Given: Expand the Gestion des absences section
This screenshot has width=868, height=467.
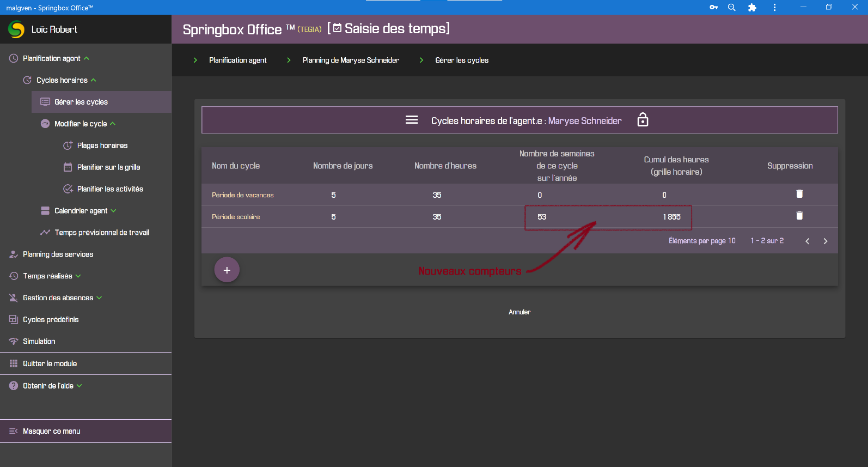Looking at the screenshot, I should tap(100, 298).
